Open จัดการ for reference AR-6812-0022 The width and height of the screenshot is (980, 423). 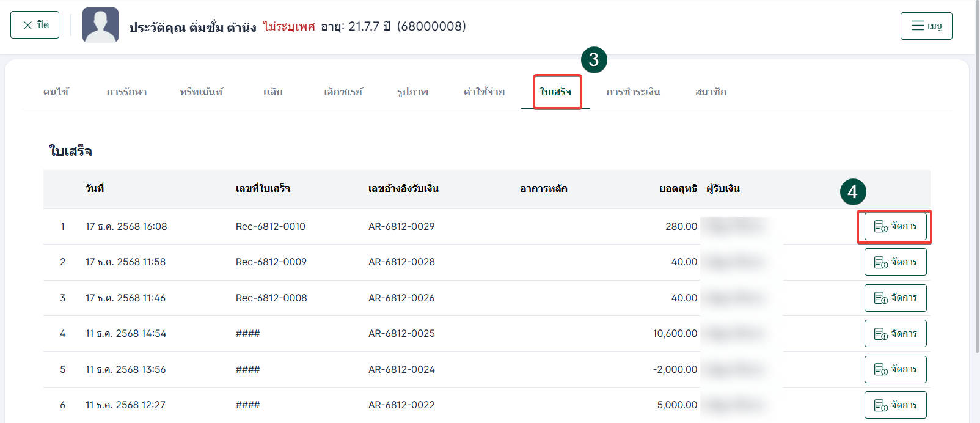[895, 405]
